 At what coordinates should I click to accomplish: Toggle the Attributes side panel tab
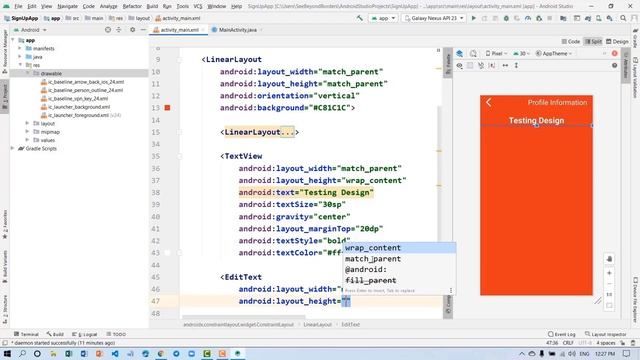[x=625, y=65]
